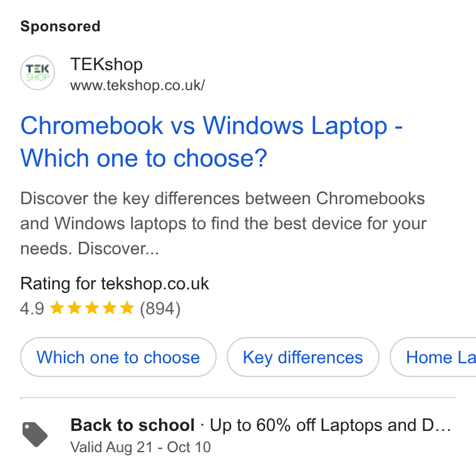The height and width of the screenshot is (471, 476).
Task: Select the Key differences chip
Action: (x=303, y=357)
